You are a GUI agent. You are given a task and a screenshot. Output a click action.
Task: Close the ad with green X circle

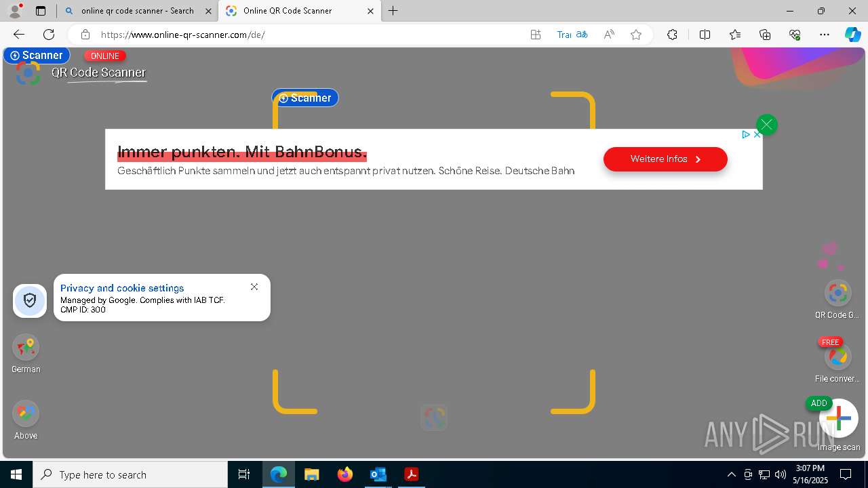click(767, 125)
